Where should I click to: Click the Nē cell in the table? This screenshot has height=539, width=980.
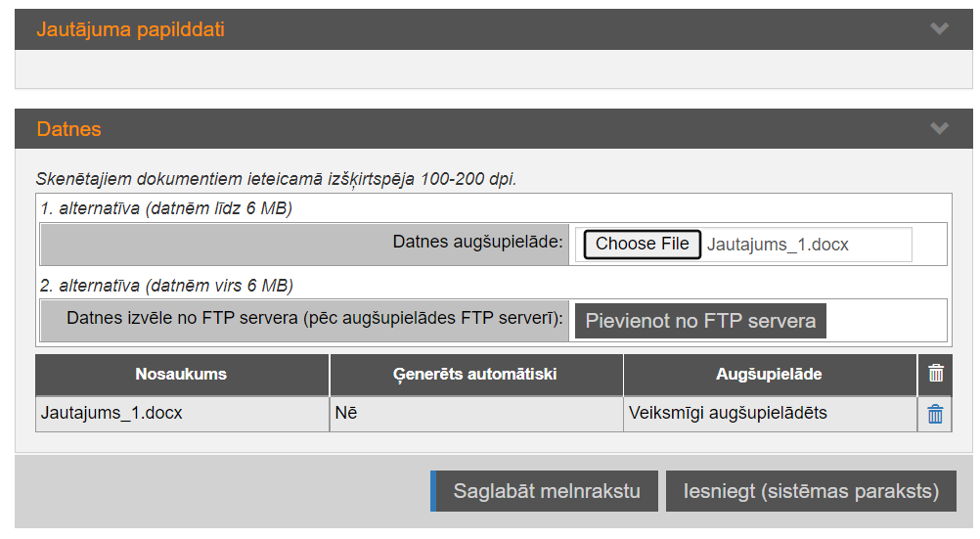point(345,413)
